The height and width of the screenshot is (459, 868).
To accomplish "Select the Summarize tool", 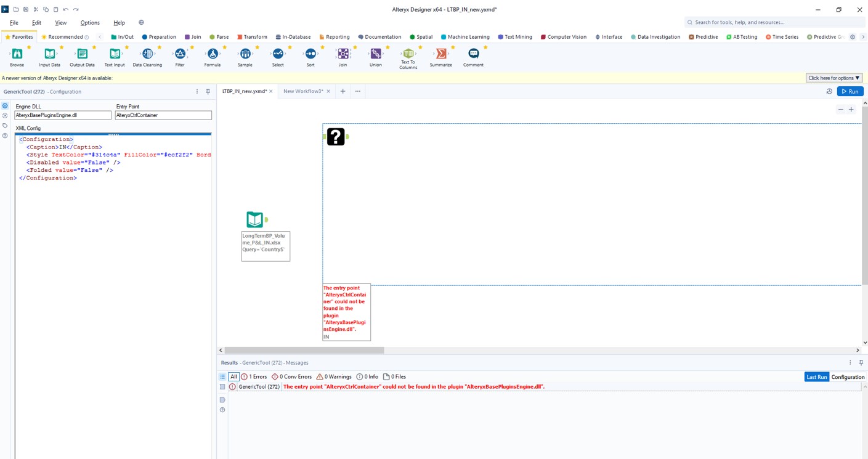I will point(440,54).
